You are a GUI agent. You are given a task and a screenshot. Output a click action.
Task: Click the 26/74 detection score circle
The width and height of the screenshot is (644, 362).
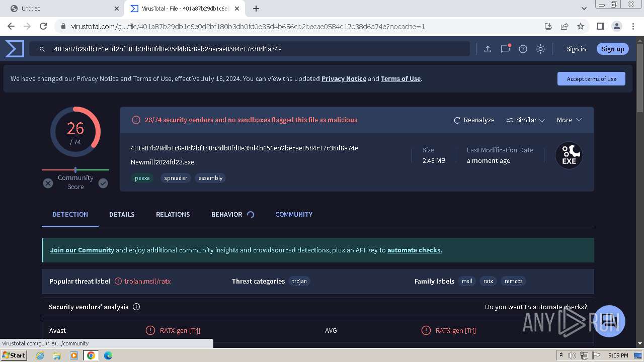75,132
